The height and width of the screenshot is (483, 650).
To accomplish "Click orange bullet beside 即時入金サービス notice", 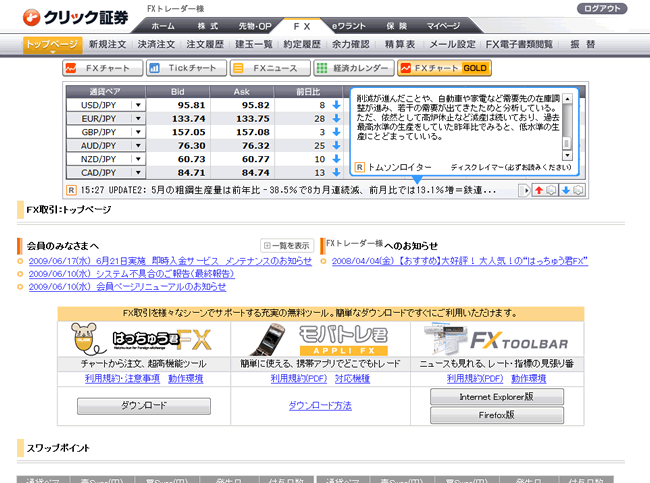I will click(20, 261).
